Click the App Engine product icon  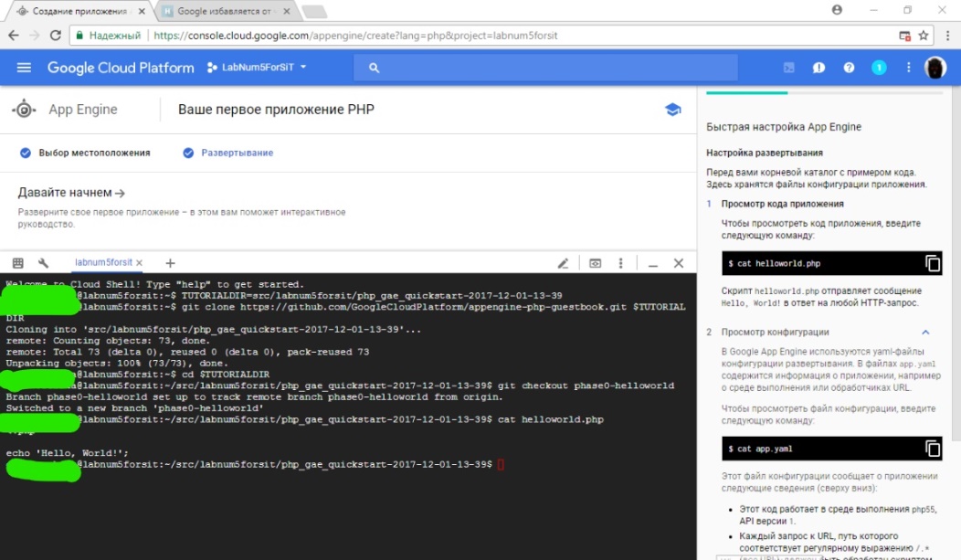click(x=24, y=110)
